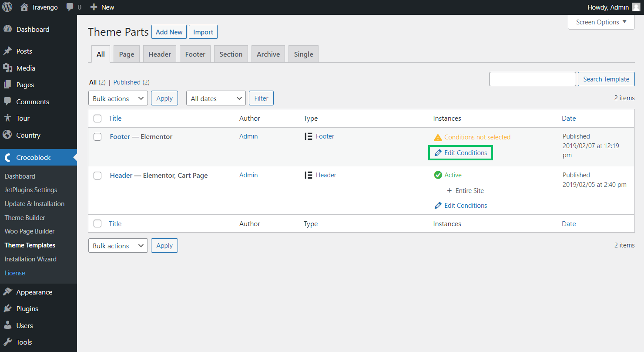The height and width of the screenshot is (352, 644).
Task: Click the warning icon for Conditions not selected
Action: coord(438,137)
